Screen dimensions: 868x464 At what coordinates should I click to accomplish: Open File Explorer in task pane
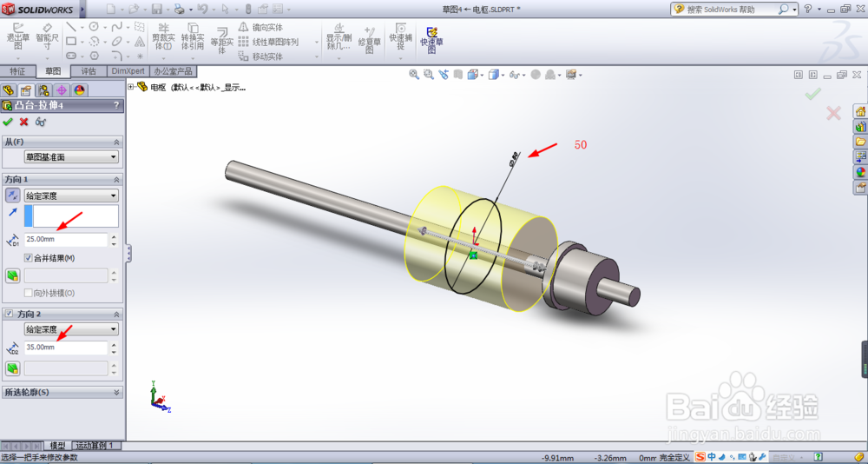[860, 142]
